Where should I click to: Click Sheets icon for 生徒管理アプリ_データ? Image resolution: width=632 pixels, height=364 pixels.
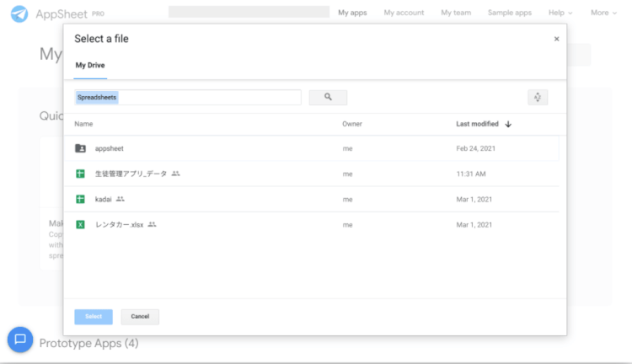(x=81, y=174)
